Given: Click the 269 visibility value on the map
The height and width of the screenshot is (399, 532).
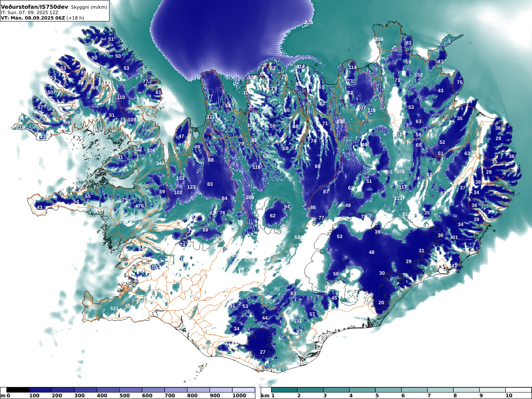Looking at the screenshot, I should pos(250,197).
